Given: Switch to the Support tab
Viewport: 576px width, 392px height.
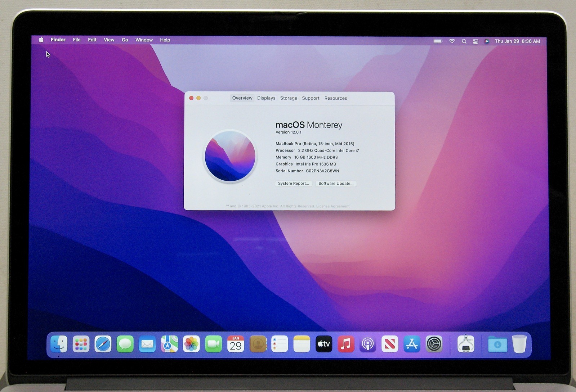Looking at the screenshot, I should 311,98.
